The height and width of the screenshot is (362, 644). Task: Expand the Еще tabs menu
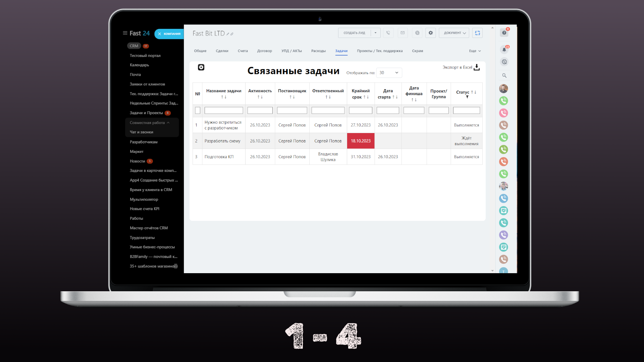pyautogui.click(x=475, y=51)
